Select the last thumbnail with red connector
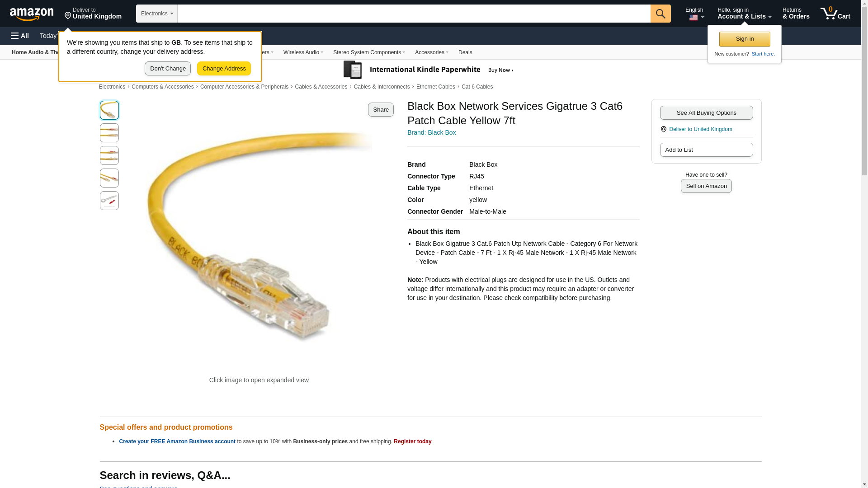 tap(109, 201)
